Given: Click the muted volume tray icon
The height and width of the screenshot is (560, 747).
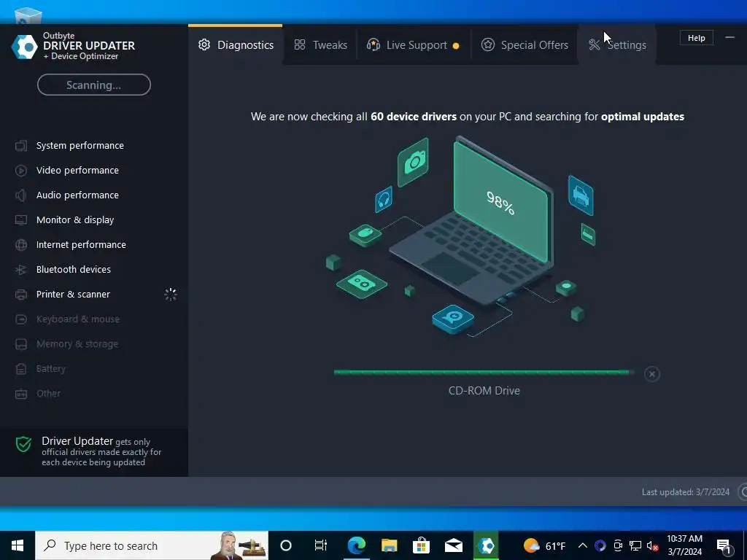Looking at the screenshot, I should click(x=653, y=545).
